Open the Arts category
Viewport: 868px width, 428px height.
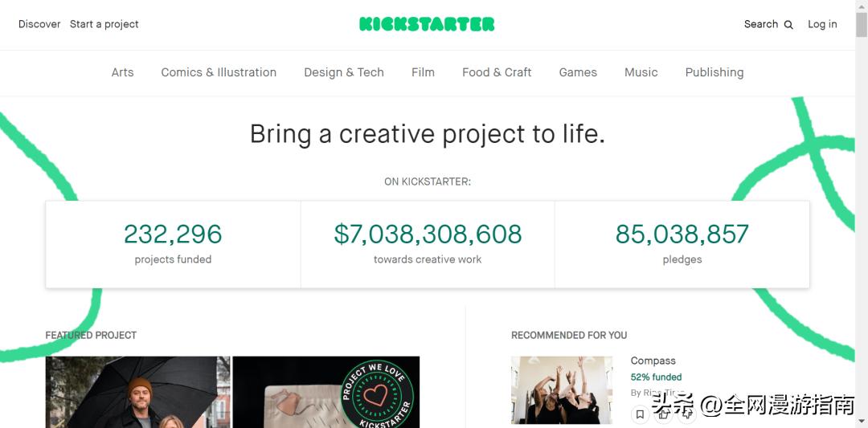point(122,72)
